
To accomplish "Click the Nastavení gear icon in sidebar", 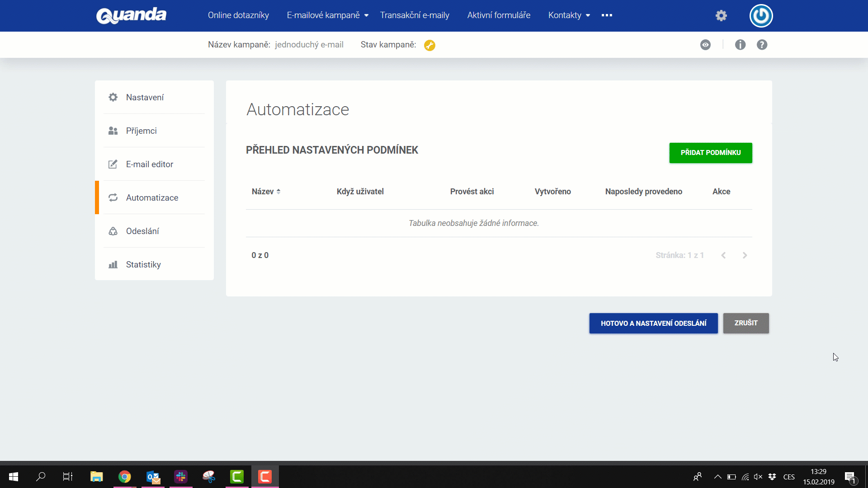I will click(113, 97).
